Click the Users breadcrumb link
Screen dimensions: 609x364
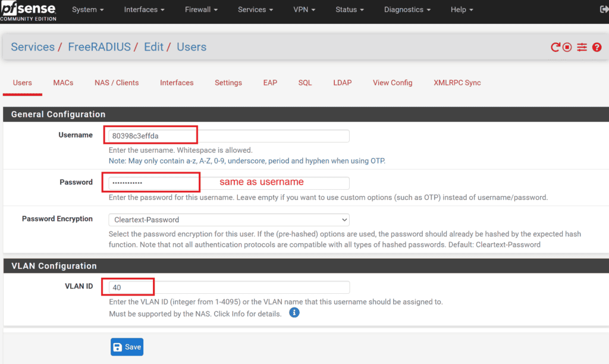click(x=192, y=47)
